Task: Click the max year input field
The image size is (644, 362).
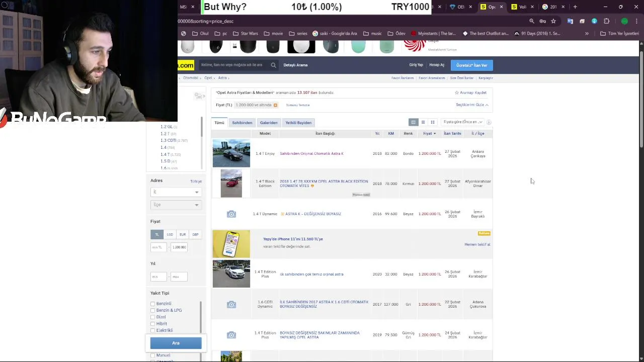Action: point(179,277)
